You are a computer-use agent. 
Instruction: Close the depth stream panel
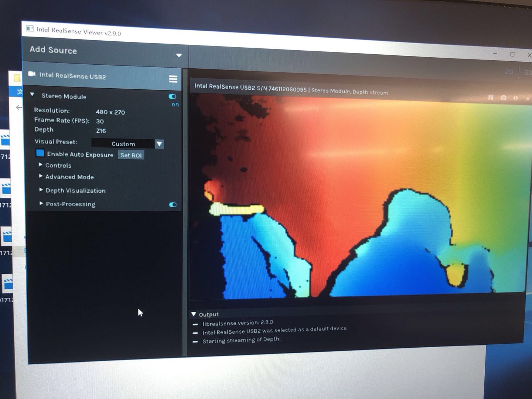tap(528, 98)
